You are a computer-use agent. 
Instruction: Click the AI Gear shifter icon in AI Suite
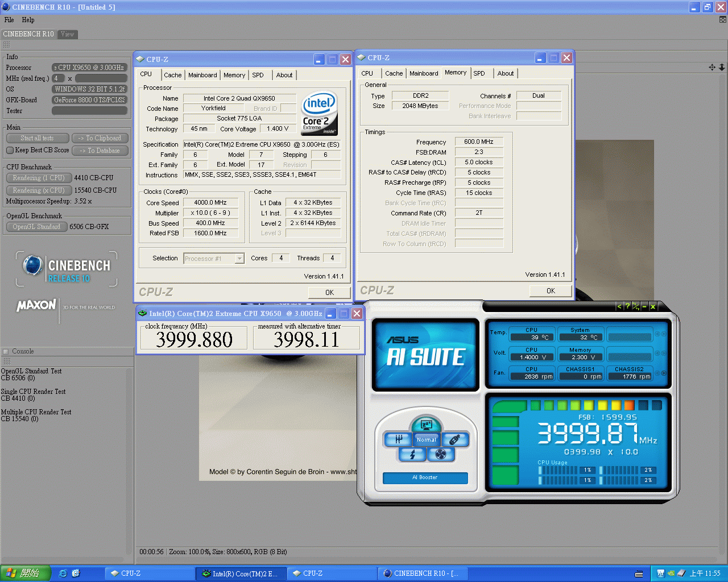click(399, 439)
